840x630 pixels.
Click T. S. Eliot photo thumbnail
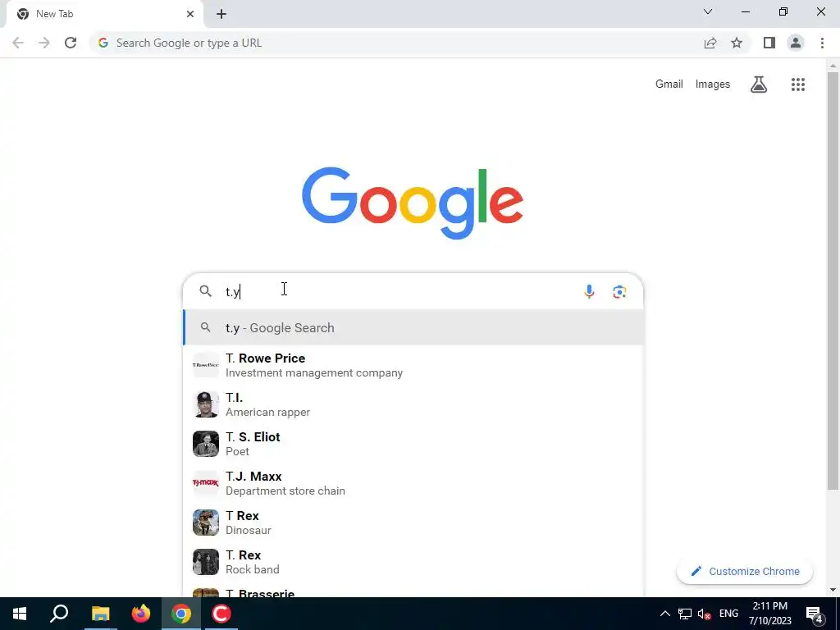[206, 444]
